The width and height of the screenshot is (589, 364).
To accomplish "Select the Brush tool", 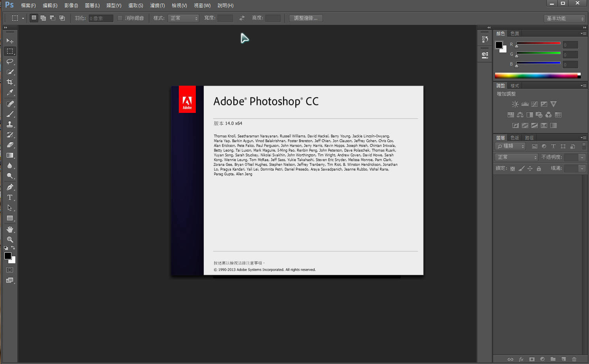I will point(10,114).
